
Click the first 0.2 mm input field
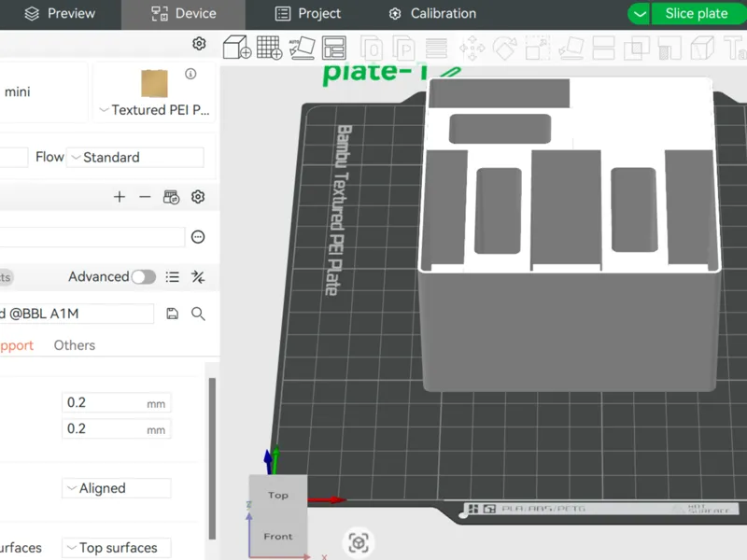click(x=116, y=403)
